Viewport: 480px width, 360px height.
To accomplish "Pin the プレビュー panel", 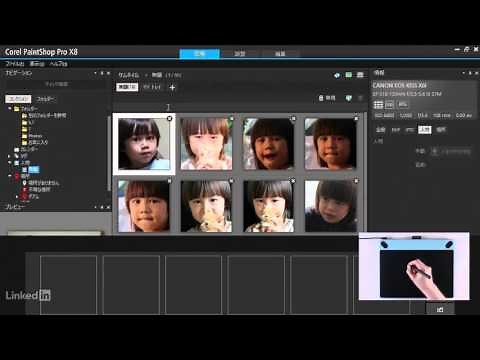I will [x=102, y=207].
